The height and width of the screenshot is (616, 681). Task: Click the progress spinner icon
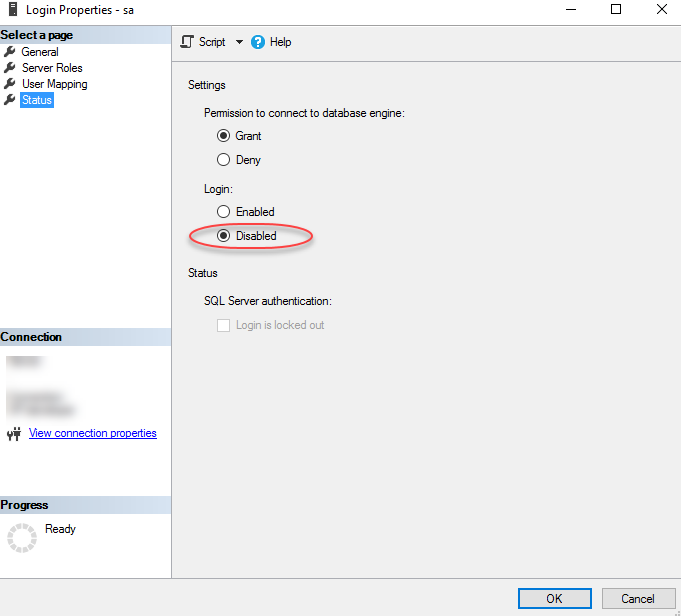point(22,538)
